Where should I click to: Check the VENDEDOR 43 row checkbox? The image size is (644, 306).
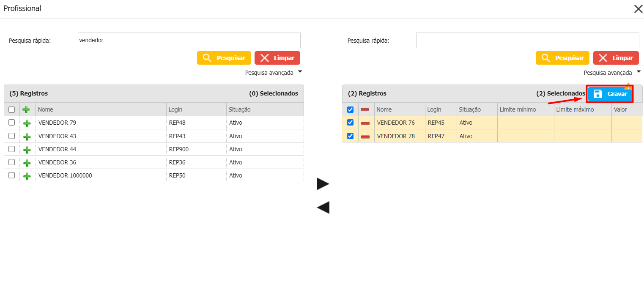(12, 136)
